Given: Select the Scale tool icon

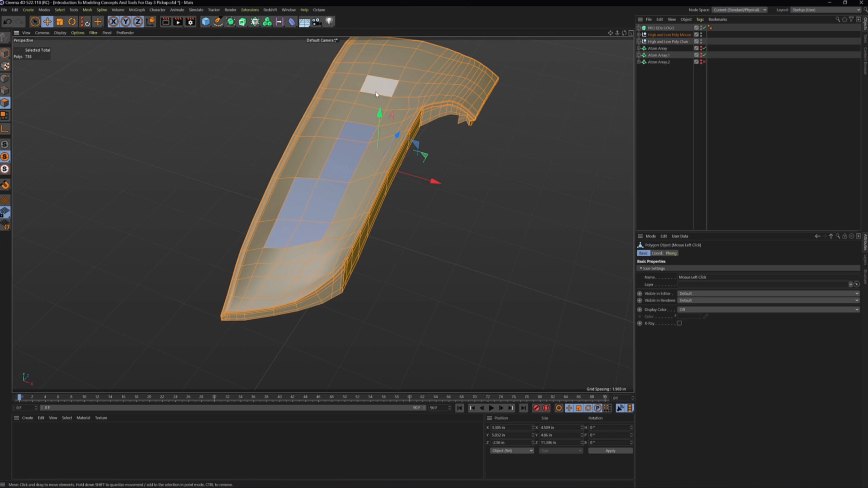Looking at the screenshot, I should coord(60,22).
